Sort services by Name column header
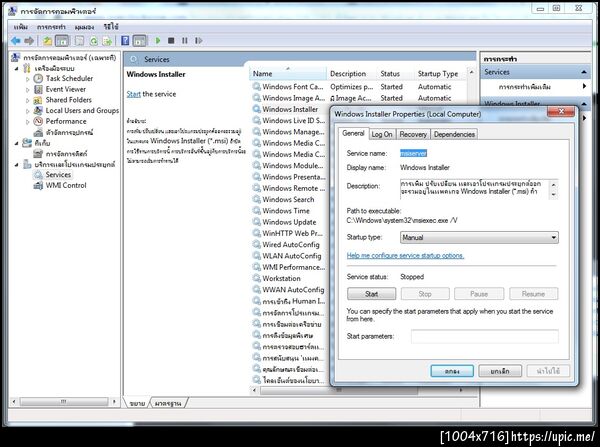Viewport: 600px width, 447px height. point(288,73)
